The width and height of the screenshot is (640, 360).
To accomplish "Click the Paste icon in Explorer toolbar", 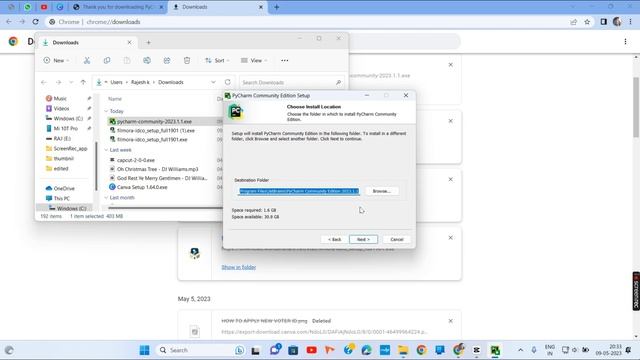I will click(x=127, y=60).
